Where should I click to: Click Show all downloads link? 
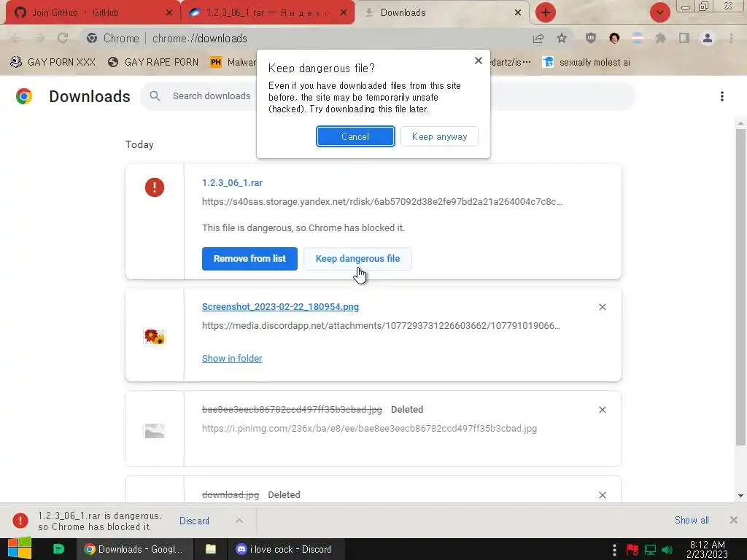[x=692, y=520]
